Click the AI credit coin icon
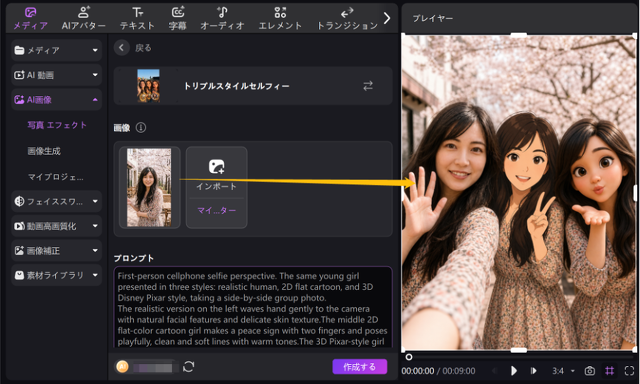 122,366
